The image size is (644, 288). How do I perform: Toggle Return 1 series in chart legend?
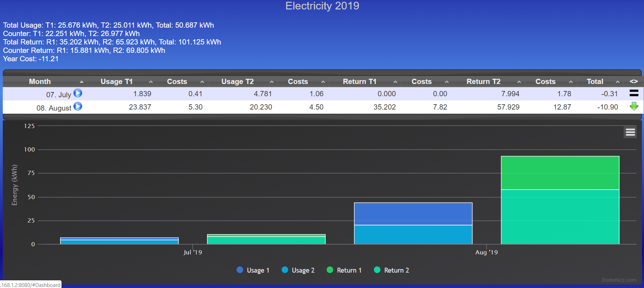344,270
